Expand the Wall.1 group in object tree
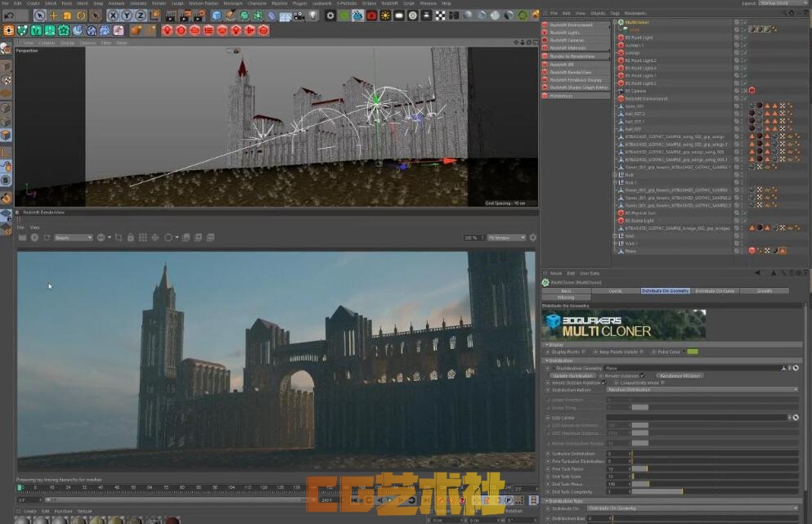 coord(615,244)
